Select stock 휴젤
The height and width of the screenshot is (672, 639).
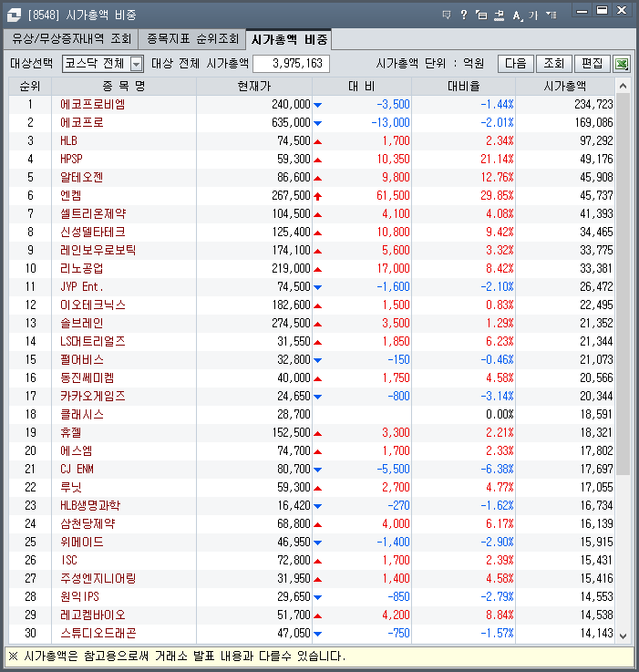click(71, 432)
